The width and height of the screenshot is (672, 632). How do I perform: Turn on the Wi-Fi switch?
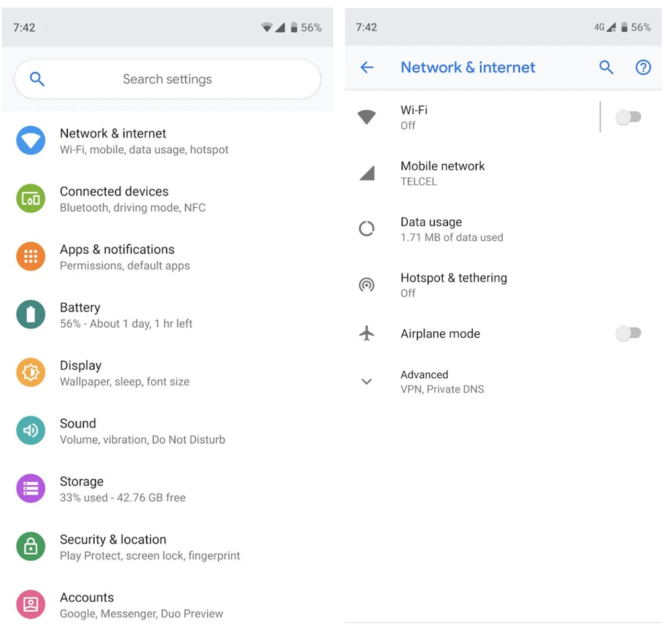point(628,118)
